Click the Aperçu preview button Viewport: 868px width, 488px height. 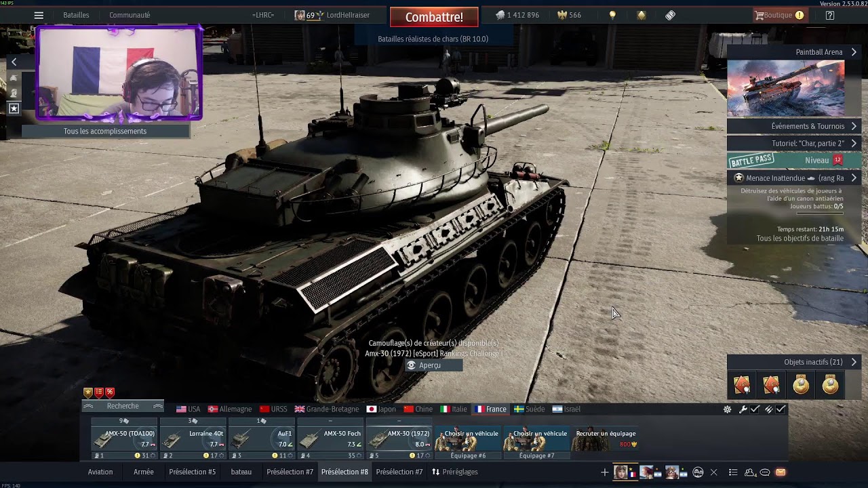coord(433,365)
